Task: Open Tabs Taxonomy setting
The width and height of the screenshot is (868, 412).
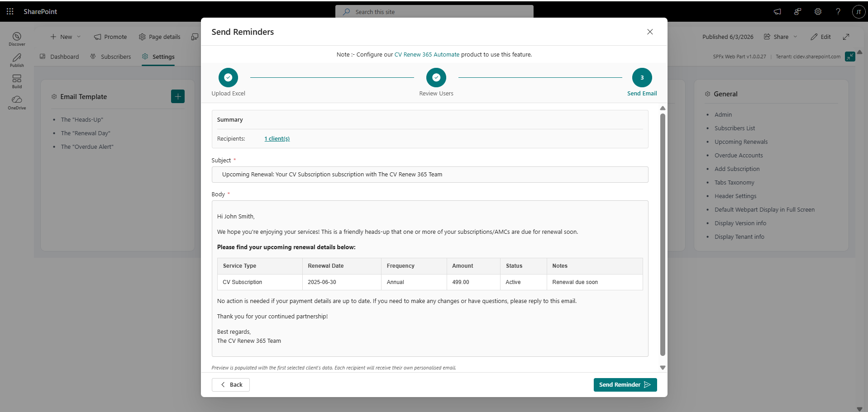Action: tap(734, 183)
